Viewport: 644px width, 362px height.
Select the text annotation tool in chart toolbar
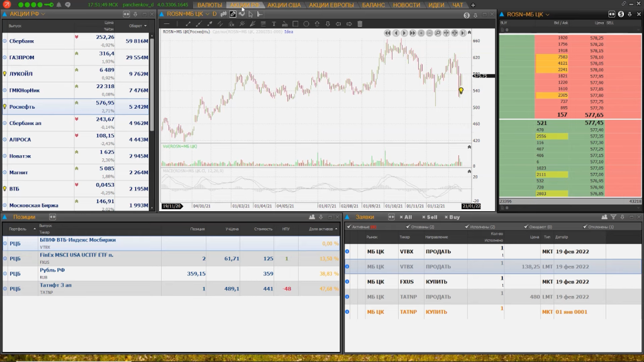[274, 24]
